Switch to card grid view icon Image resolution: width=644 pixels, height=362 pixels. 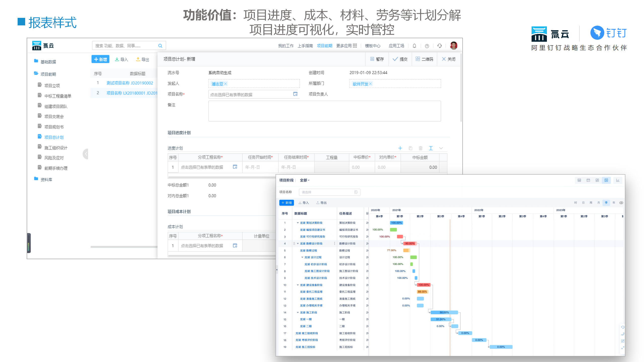pyautogui.click(x=597, y=180)
